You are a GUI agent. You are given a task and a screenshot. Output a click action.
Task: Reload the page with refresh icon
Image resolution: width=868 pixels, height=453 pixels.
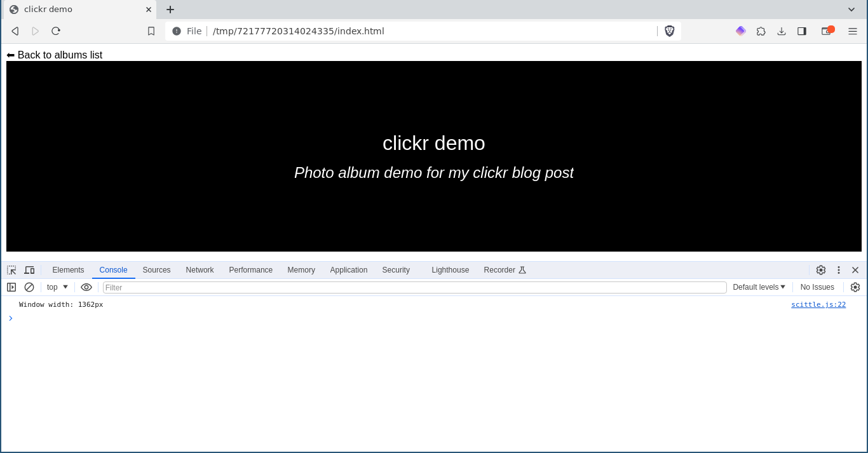pos(56,31)
